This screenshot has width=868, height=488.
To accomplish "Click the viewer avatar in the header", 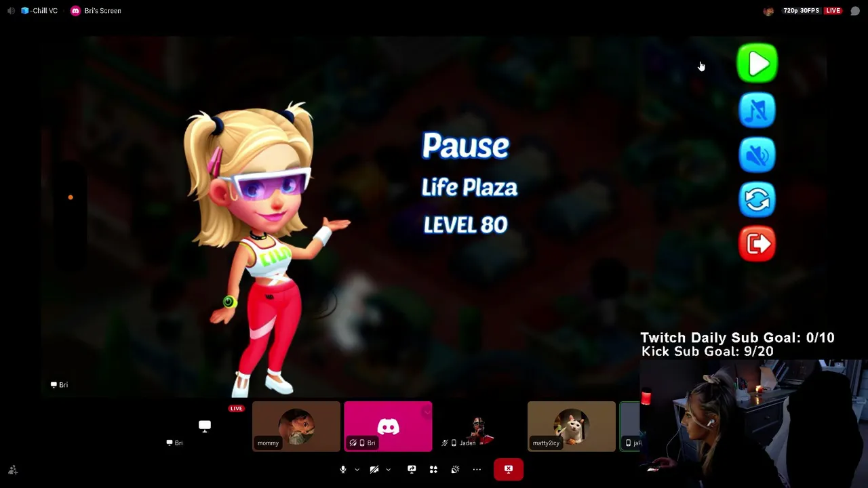I will pos(768,11).
